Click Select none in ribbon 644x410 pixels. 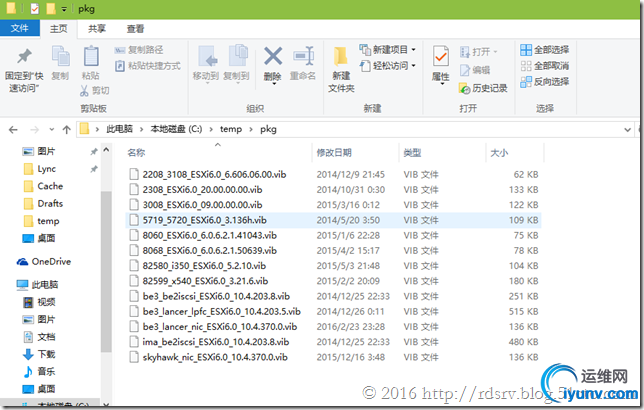point(545,66)
